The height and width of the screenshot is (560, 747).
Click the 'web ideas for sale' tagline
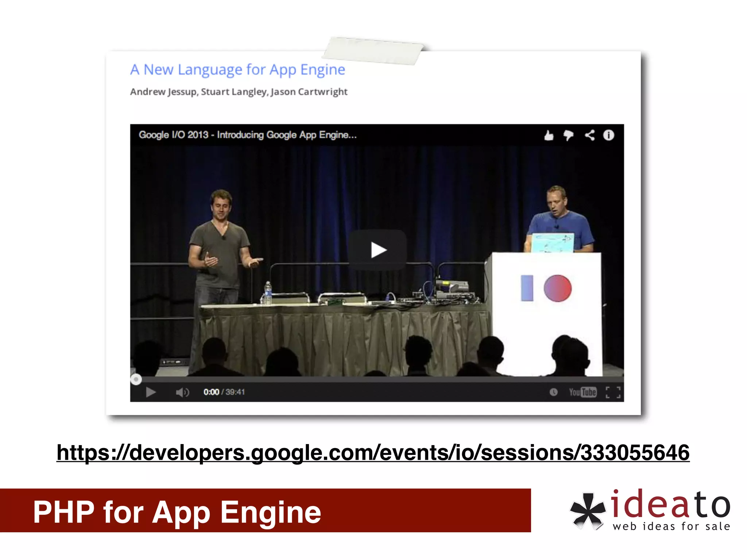[x=671, y=526]
